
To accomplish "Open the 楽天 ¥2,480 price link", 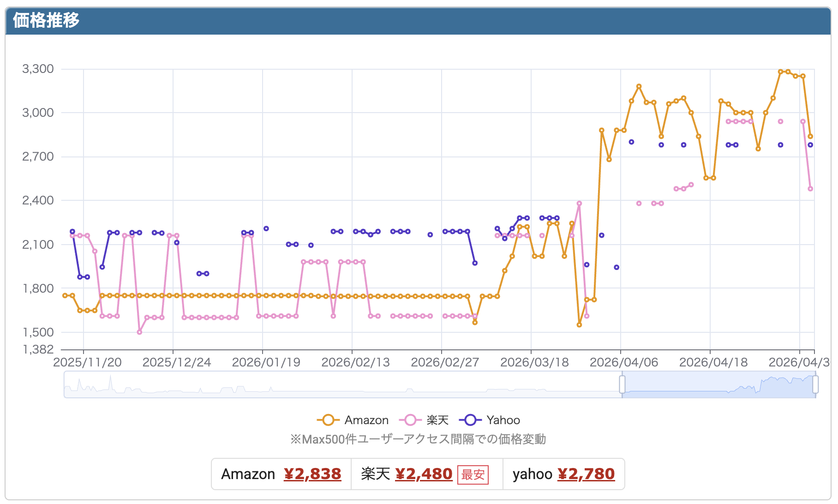I will click(424, 474).
